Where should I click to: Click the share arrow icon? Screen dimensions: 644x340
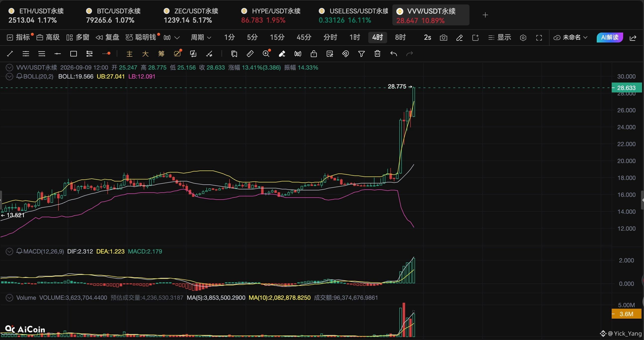click(633, 38)
